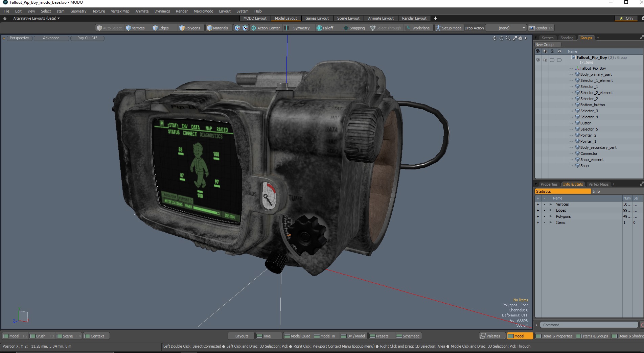
Task: Collapse the Fallout_Pip_Boy group tree
Action: coord(569,60)
